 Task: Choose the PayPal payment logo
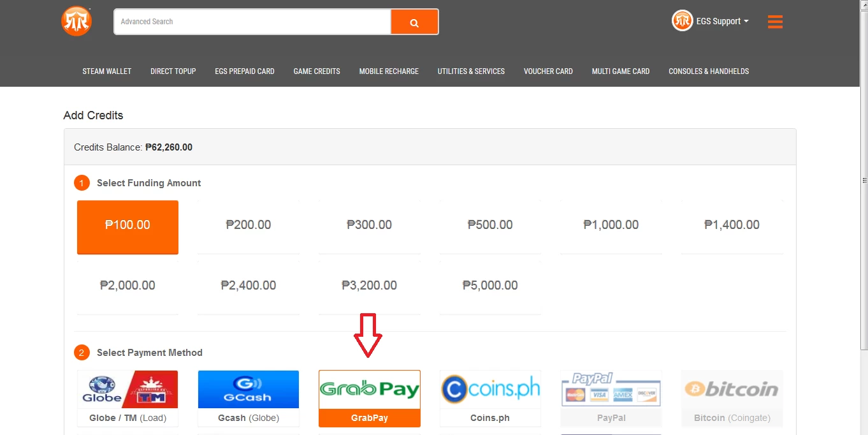(611, 389)
